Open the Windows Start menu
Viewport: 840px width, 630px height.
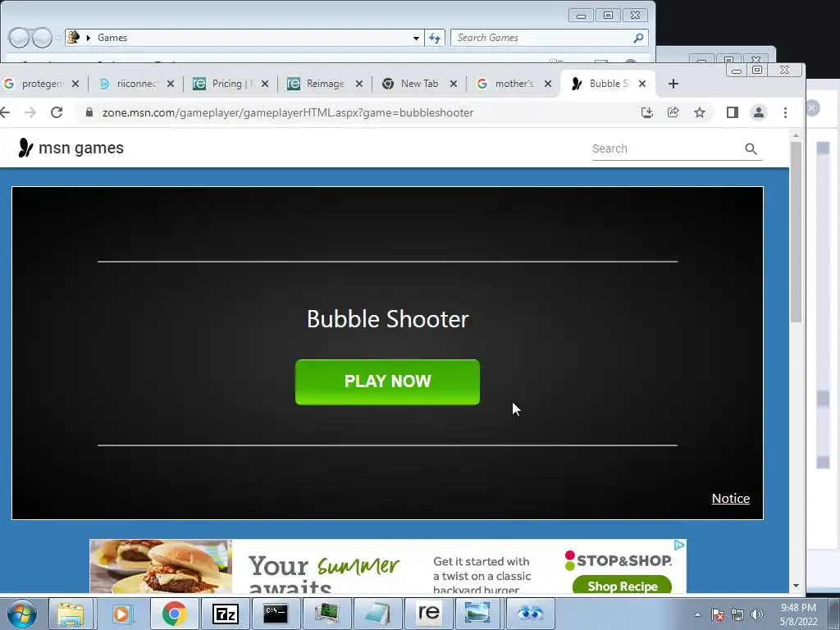tap(22, 614)
